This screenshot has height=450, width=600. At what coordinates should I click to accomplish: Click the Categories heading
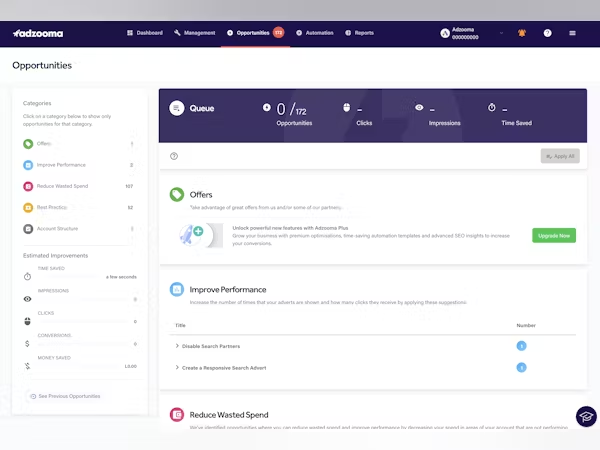pos(37,103)
